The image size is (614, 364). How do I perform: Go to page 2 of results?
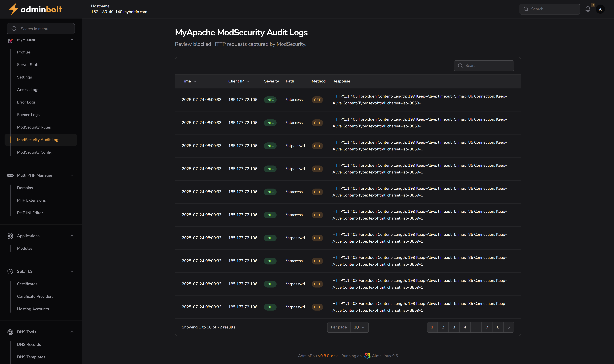(443, 327)
